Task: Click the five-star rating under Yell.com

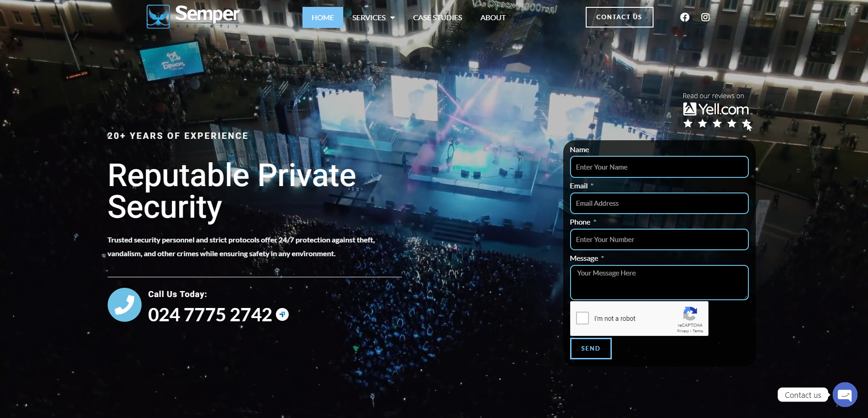Action: click(x=717, y=123)
